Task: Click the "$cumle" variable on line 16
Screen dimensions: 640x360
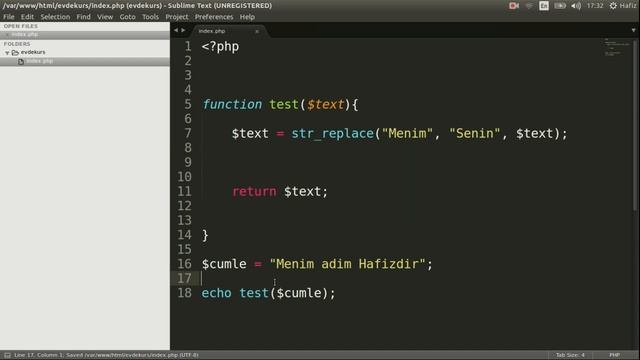Action: 224,264
